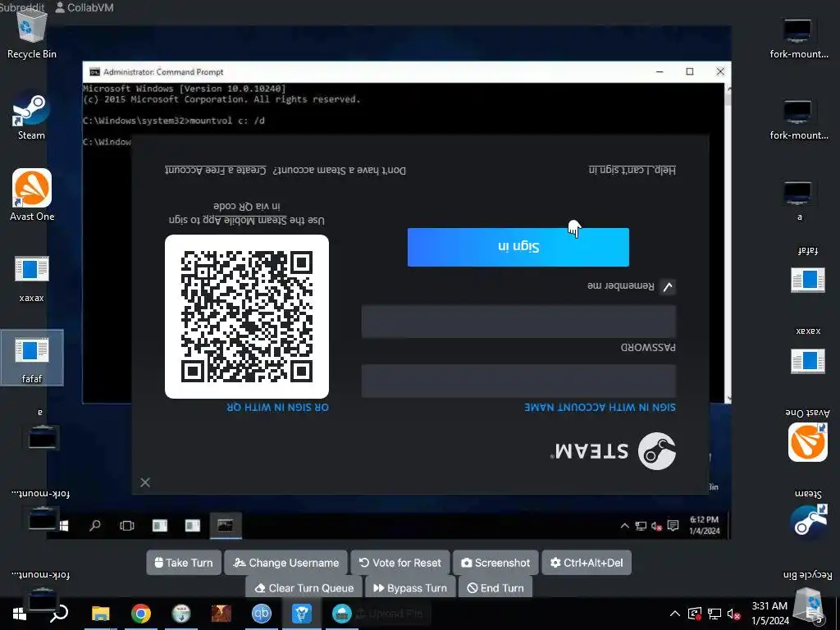Screen dimensions: 840x630
Task: Toggle the Remember me checkbox
Action: click(x=668, y=286)
